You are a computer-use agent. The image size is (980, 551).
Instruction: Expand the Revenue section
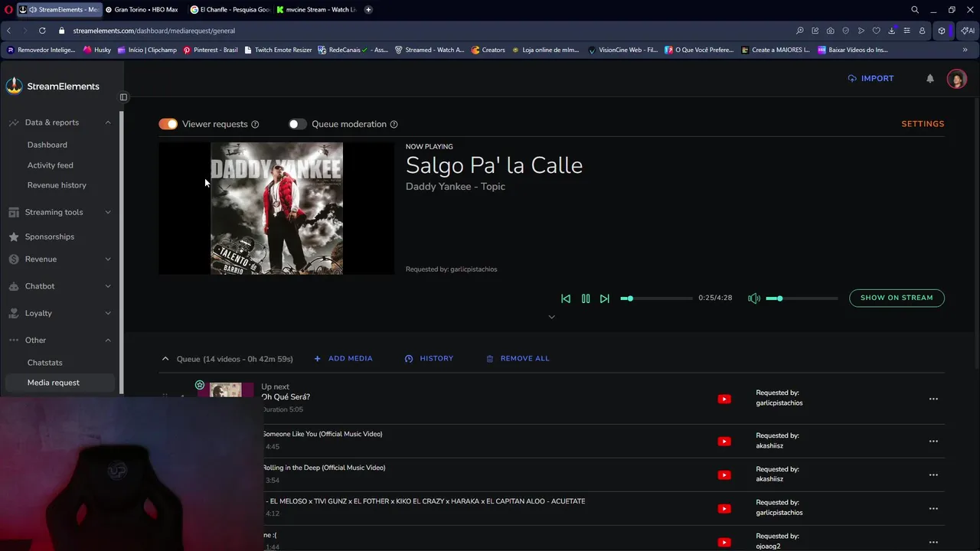pyautogui.click(x=108, y=259)
